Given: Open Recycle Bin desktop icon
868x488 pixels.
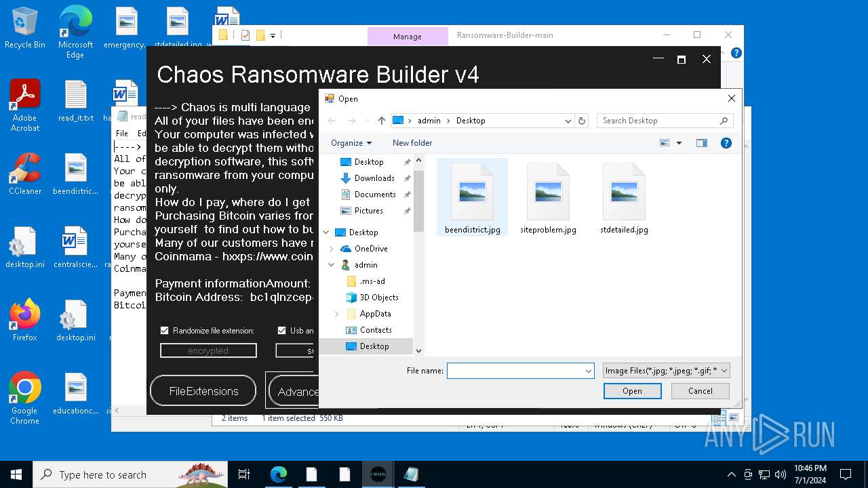Looking at the screenshot, I should [x=25, y=28].
